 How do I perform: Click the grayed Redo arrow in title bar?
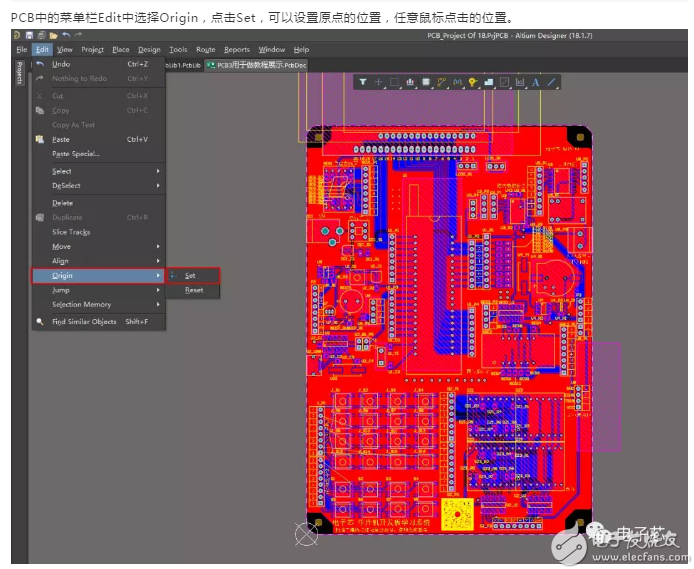point(78,35)
